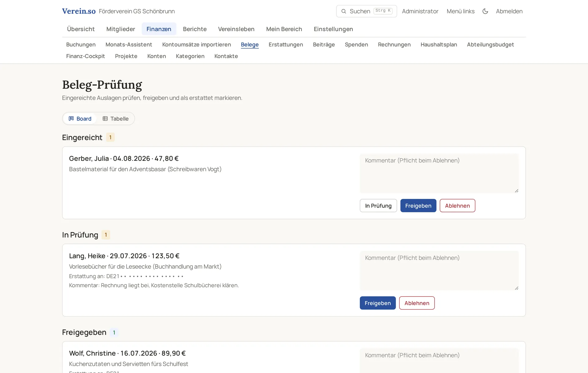Select the Belege submenu
This screenshot has width=588, height=373.
[x=250, y=45]
